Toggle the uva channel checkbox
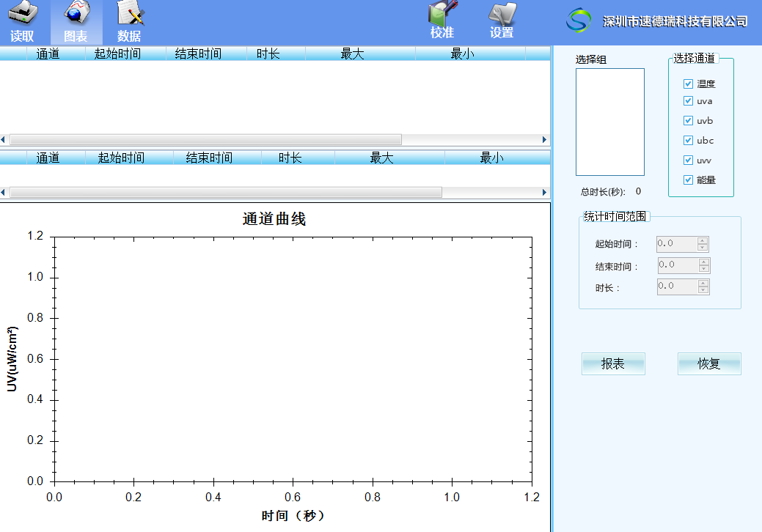 point(688,101)
